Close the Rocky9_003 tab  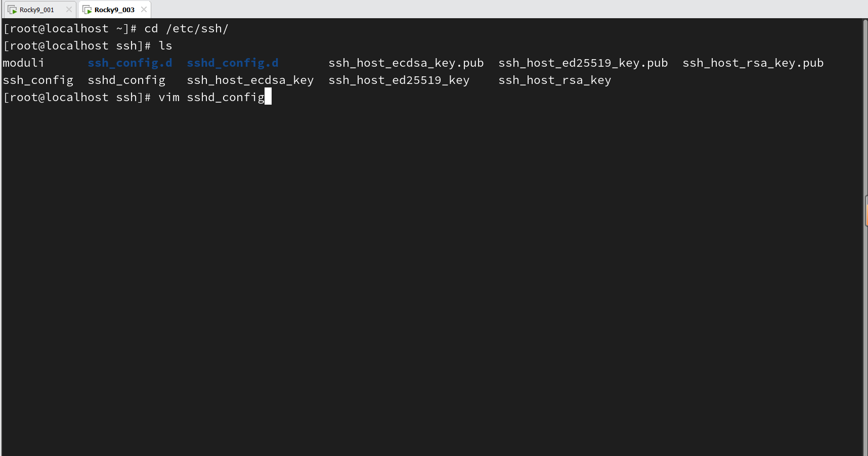(x=144, y=9)
